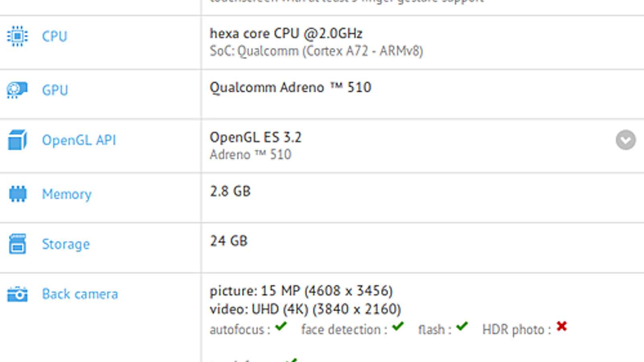The image size is (644, 362).
Task: Click the OpenGL API cube icon
Action: click(17, 140)
